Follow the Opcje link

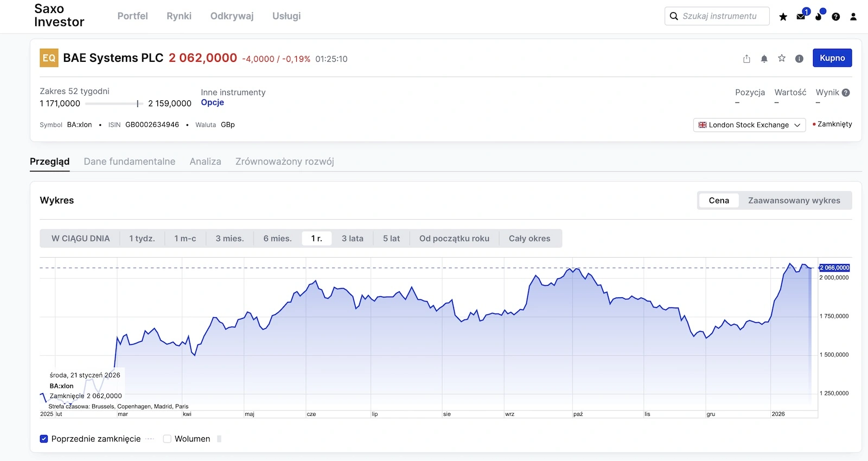tap(212, 103)
